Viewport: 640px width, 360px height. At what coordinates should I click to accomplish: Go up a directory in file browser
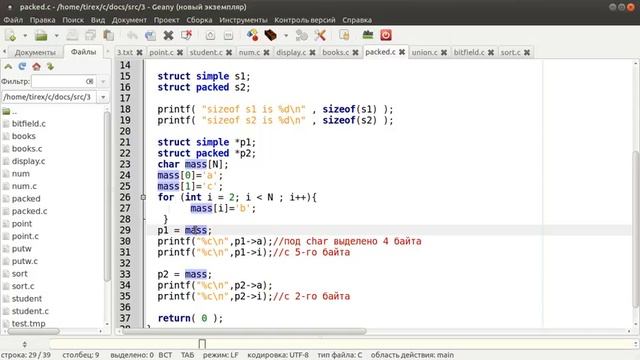tap(8, 67)
